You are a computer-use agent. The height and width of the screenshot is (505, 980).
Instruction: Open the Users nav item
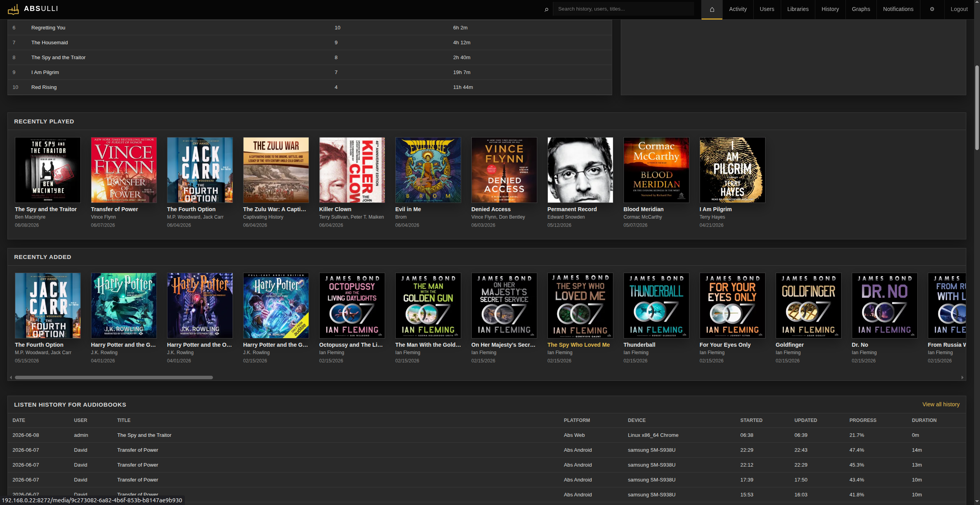pos(767,9)
